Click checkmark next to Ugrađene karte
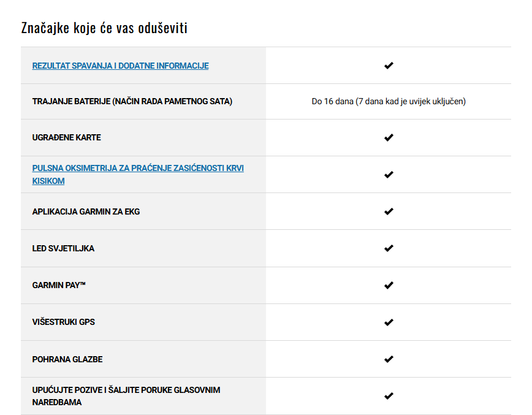The image size is (532, 415). click(x=389, y=137)
